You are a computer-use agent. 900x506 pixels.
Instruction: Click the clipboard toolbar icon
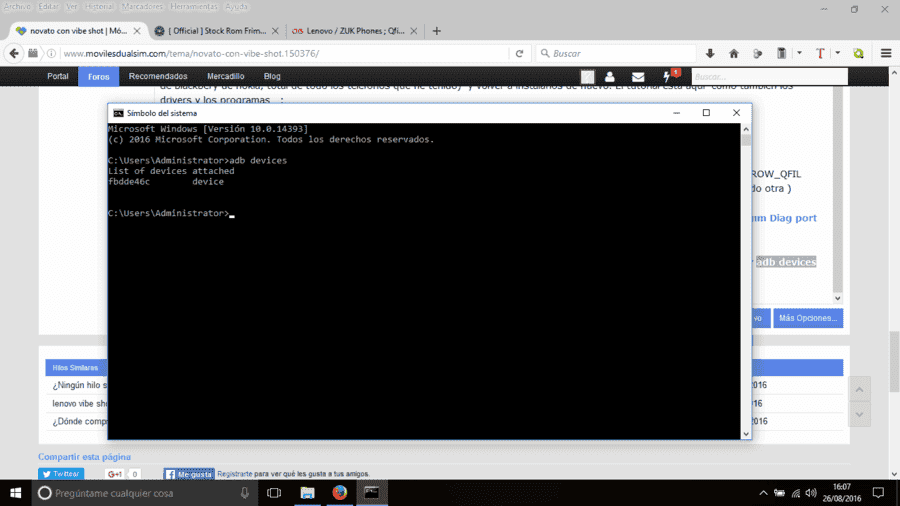click(781, 53)
